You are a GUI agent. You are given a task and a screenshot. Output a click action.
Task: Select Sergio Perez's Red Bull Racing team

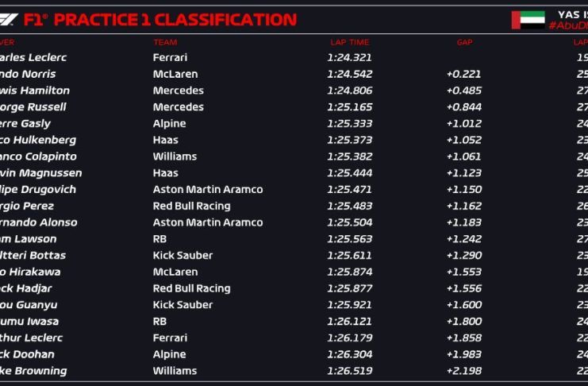click(191, 206)
